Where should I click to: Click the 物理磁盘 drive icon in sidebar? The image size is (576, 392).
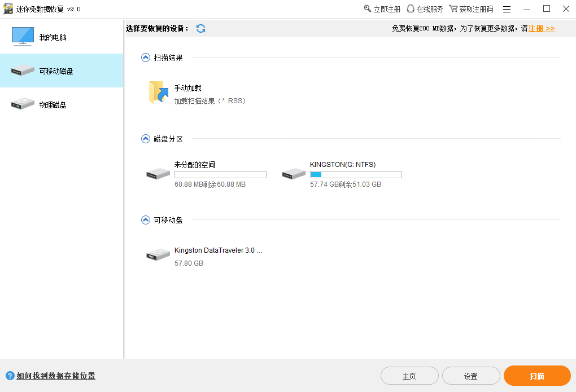(23, 104)
